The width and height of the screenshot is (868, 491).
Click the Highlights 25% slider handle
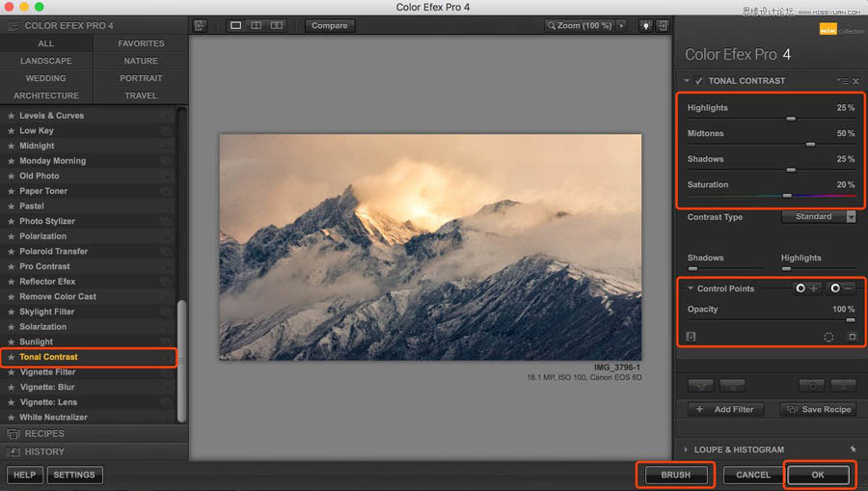pos(791,119)
